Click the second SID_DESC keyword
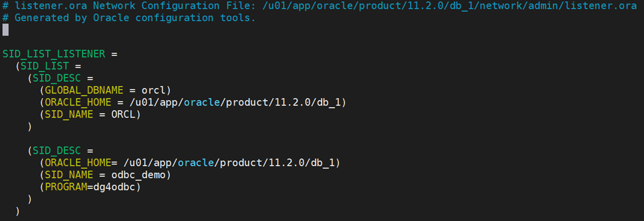Viewport: 644px width, 221px height. (x=57, y=151)
